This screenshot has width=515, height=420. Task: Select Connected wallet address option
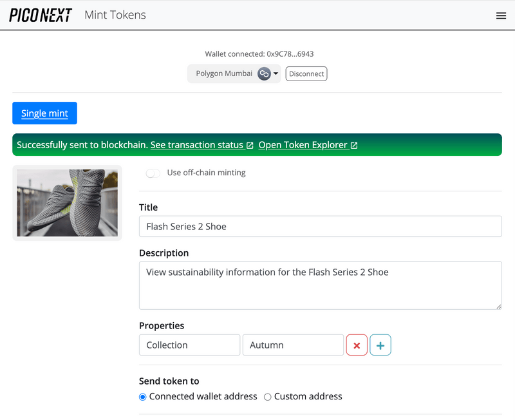[x=143, y=397]
